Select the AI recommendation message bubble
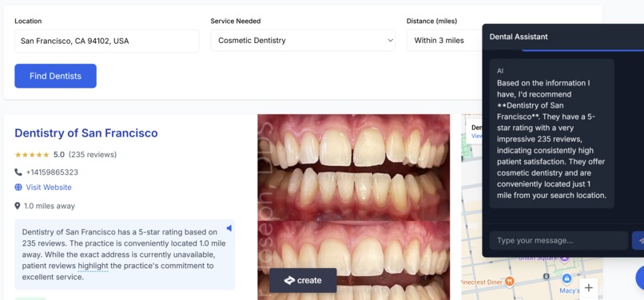Image resolution: width=644 pixels, height=300 pixels. [551, 133]
